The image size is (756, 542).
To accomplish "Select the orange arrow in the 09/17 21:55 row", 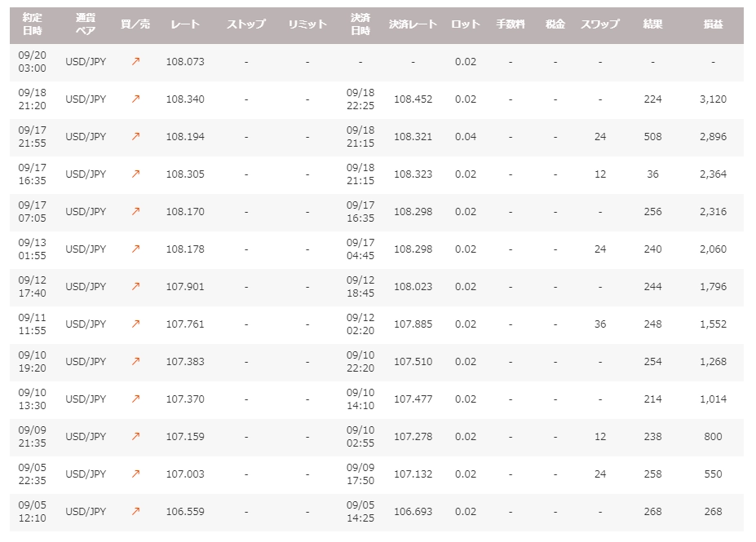I will pos(135,136).
